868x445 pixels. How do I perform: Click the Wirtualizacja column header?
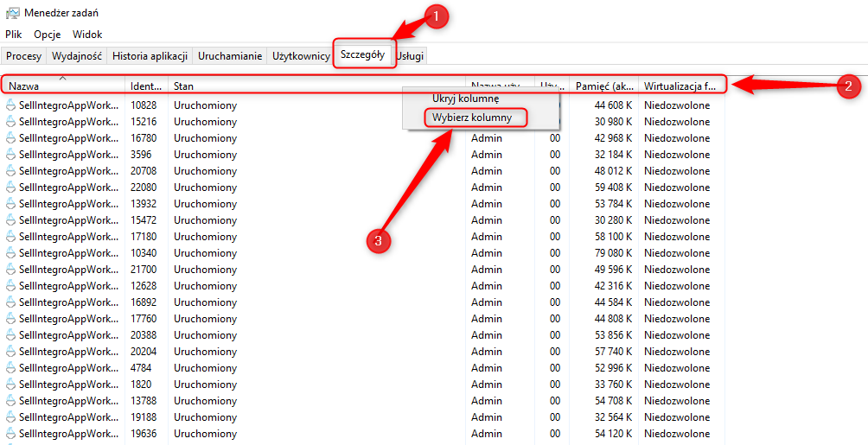[x=680, y=86]
